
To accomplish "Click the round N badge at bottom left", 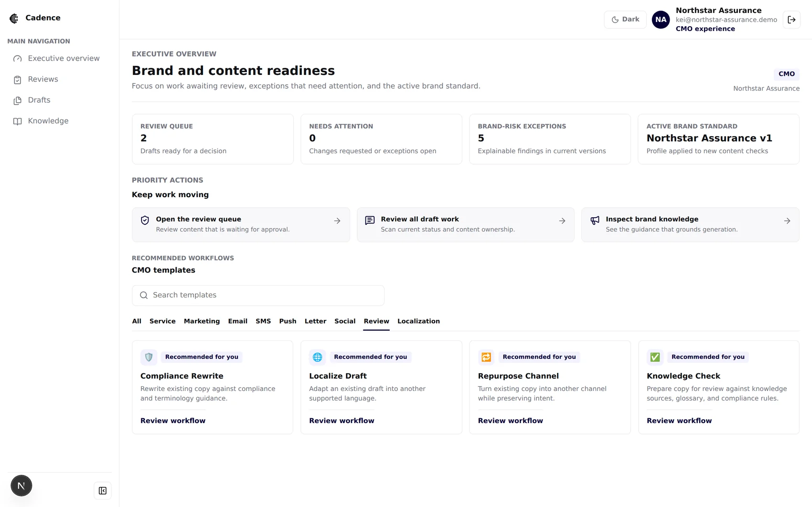I will pyautogui.click(x=21, y=486).
